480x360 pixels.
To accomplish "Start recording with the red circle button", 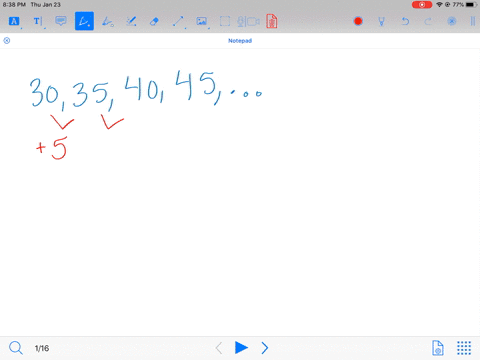I will 358,21.
